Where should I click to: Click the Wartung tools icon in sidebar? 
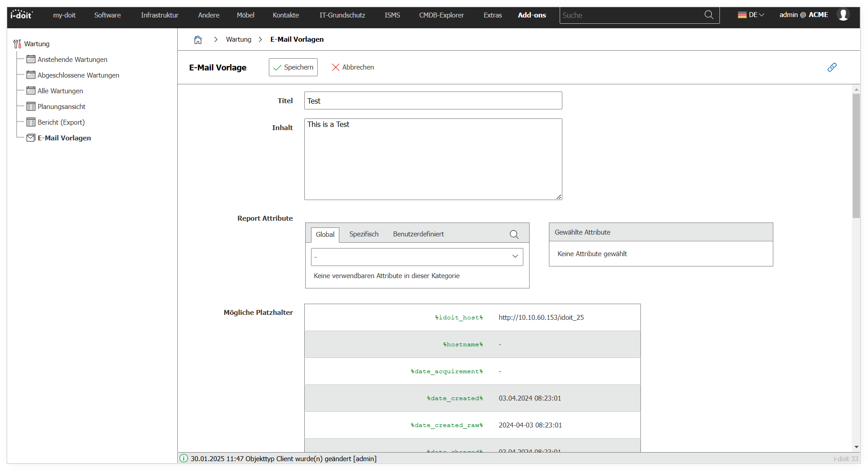[x=17, y=44]
